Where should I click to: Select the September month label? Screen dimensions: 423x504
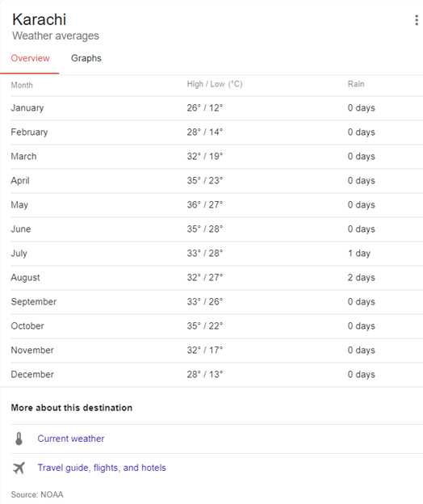coord(34,302)
